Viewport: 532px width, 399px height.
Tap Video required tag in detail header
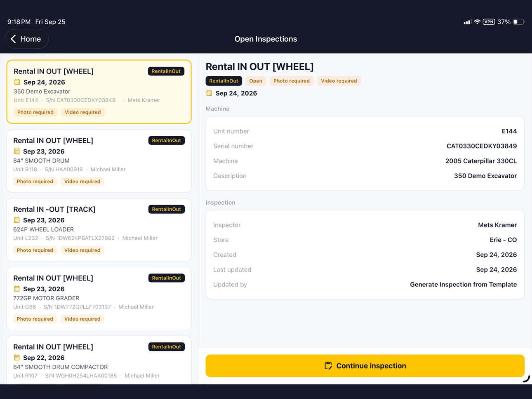[339, 81]
